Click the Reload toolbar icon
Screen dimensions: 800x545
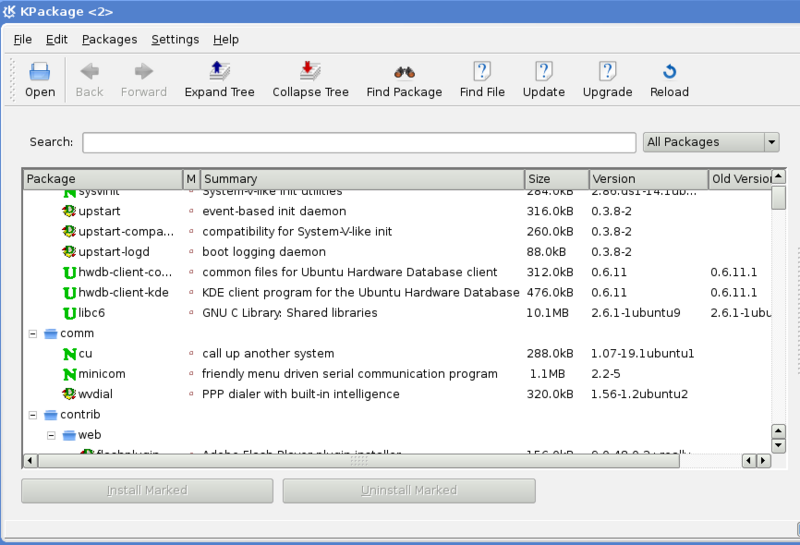coord(669,71)
